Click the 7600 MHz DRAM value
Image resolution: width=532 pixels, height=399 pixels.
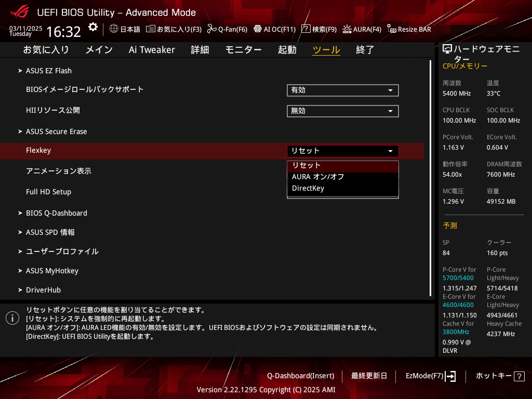(501, 175)
